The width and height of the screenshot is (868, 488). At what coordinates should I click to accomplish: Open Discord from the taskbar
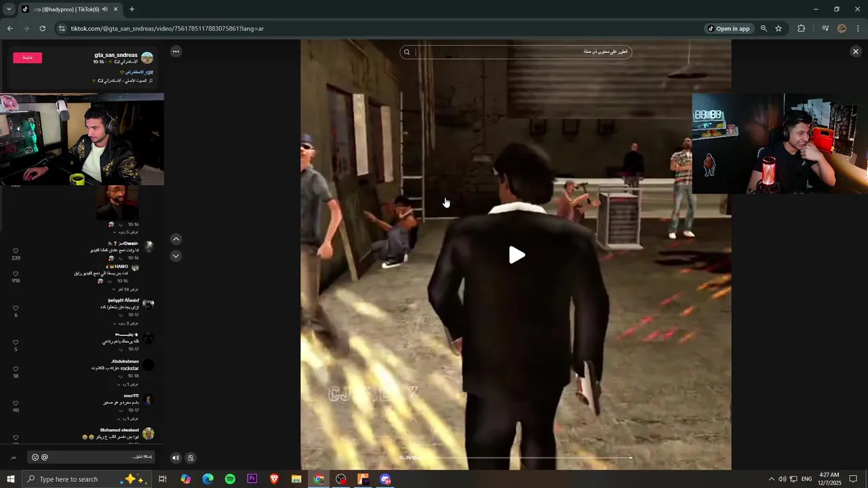tap(385, 479)
